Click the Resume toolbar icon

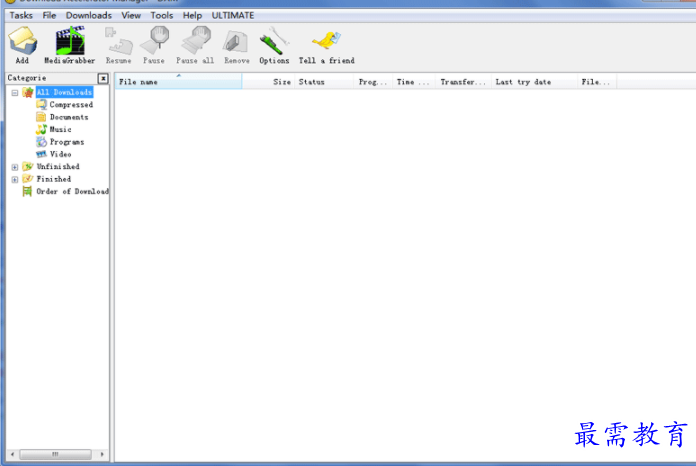[119, 41]
